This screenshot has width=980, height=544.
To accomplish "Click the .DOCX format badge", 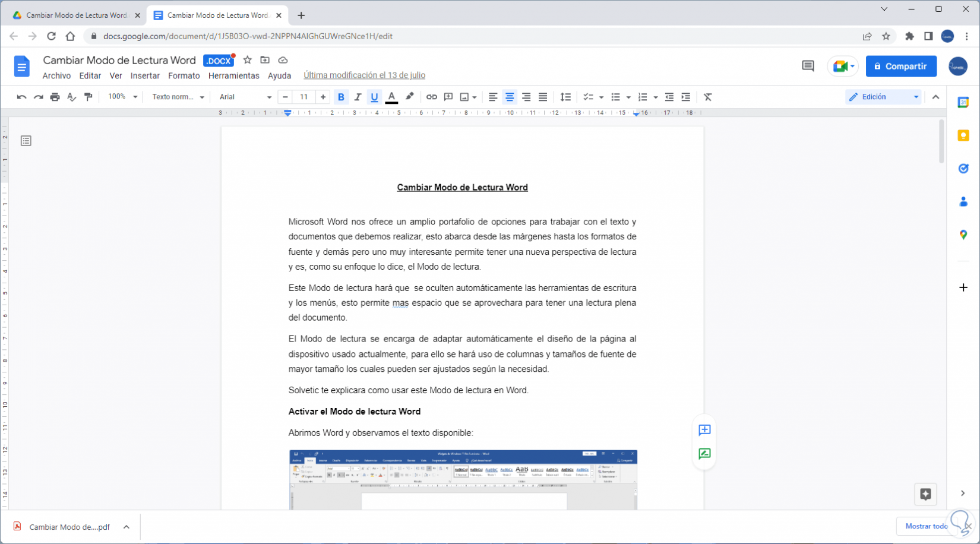I will (219, 61).
